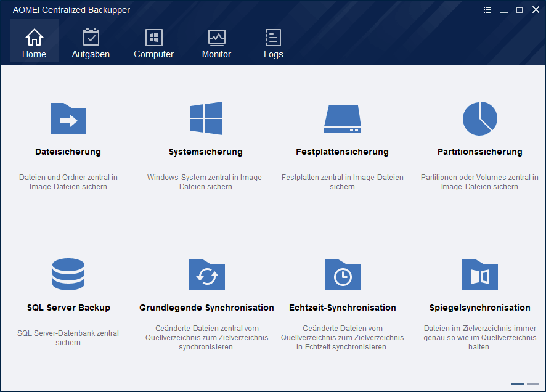Image resolution: width=546 pixels, height=392 pixels.
Task: Open SQL Server Backup title
Action: (68, 308)
